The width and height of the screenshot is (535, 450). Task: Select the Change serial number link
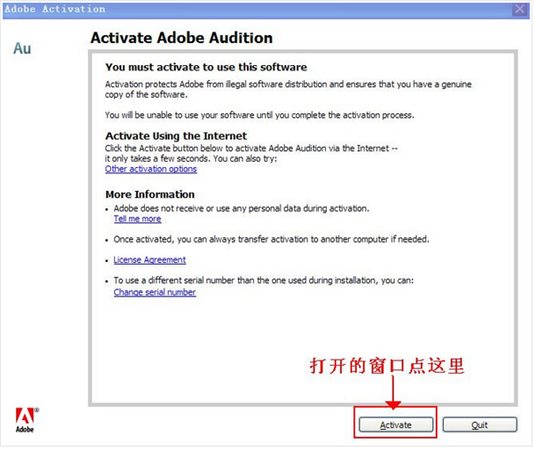[x=155, y=292]
